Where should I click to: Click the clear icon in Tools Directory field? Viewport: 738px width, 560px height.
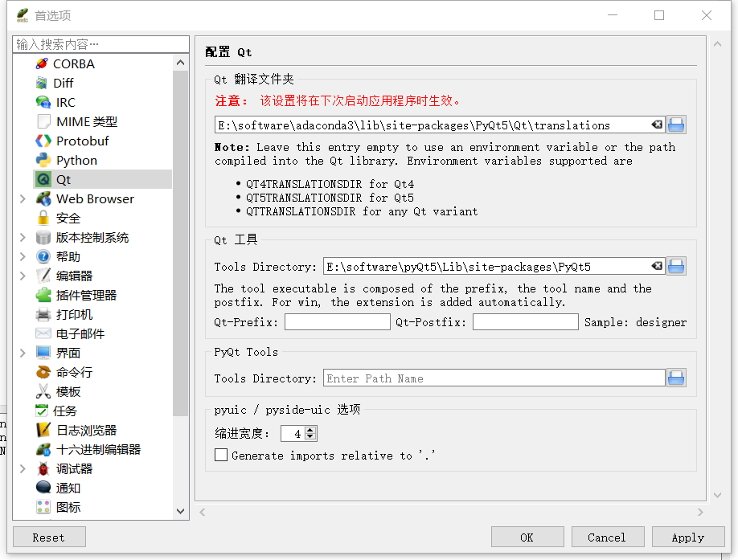[658, 266]
